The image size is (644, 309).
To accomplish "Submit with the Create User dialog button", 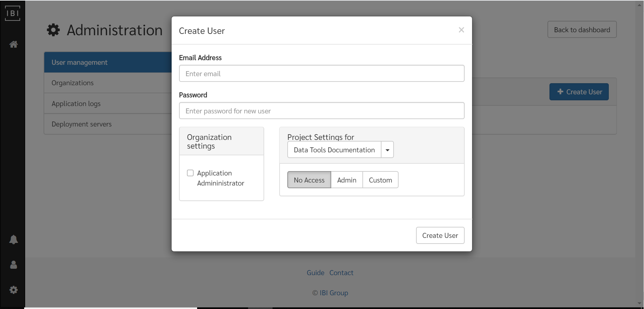I will coord(440,235).
